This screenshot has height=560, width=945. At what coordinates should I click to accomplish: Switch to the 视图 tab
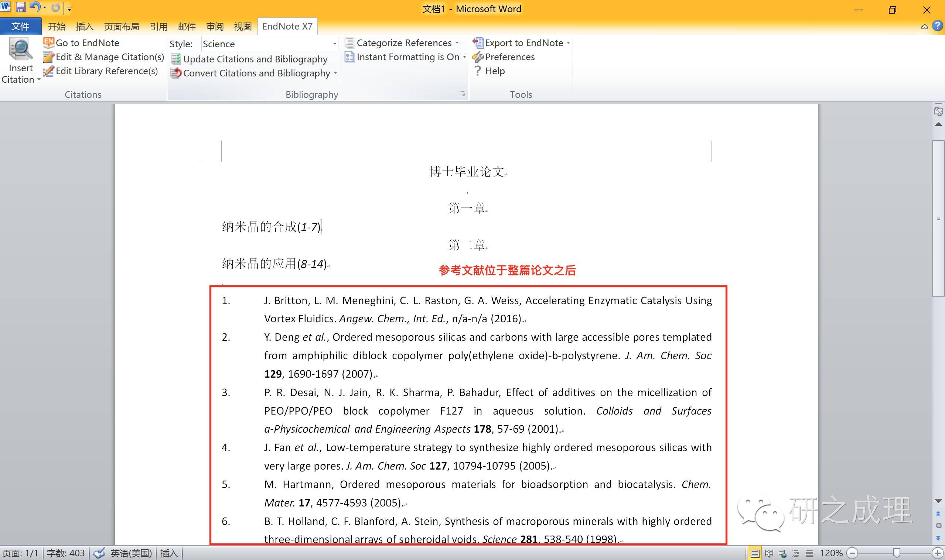click(243, 27)
